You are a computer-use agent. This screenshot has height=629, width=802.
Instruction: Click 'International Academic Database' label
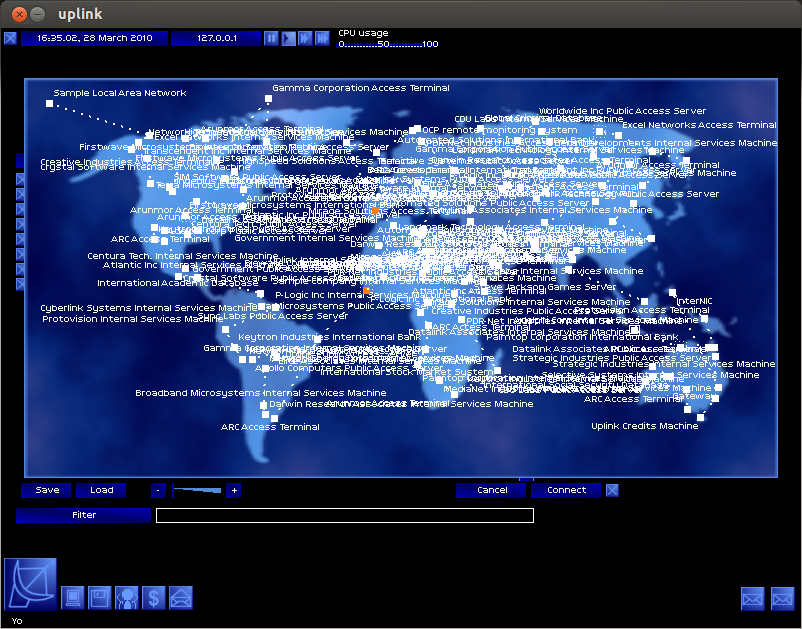click(x=177, y=283)
